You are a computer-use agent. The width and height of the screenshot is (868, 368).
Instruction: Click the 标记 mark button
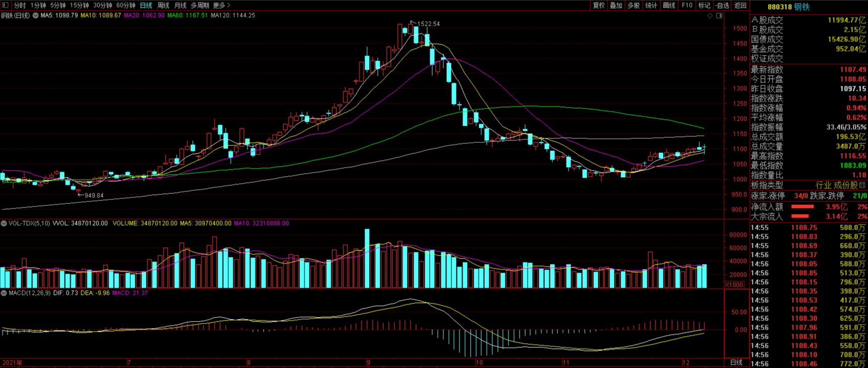(x=704, y=5)
